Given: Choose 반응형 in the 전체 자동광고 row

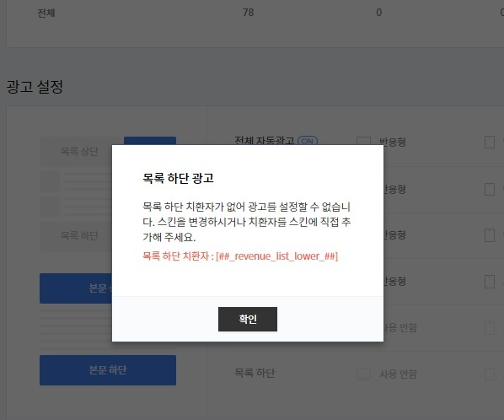Looking at the screenshot, I should click(x=393, y=142).
